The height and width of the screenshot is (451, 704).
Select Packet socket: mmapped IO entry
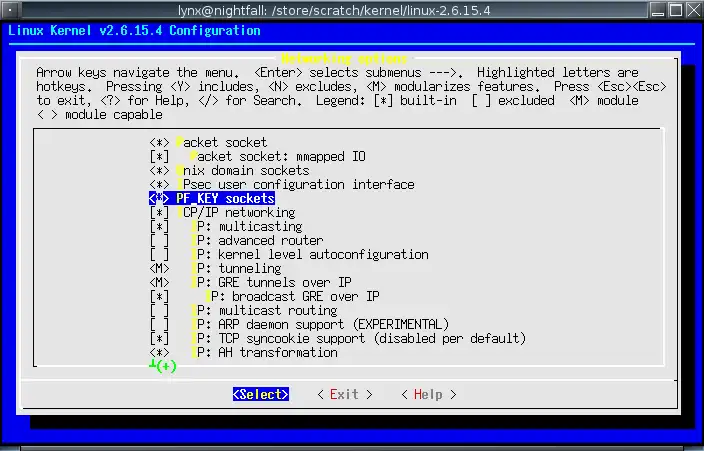(x=278, y=157)
